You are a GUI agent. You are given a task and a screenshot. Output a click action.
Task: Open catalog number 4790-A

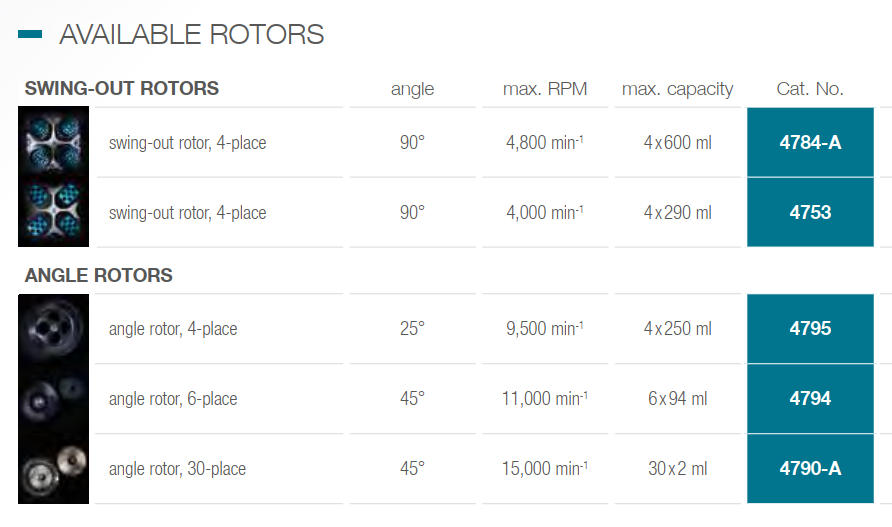810,468
